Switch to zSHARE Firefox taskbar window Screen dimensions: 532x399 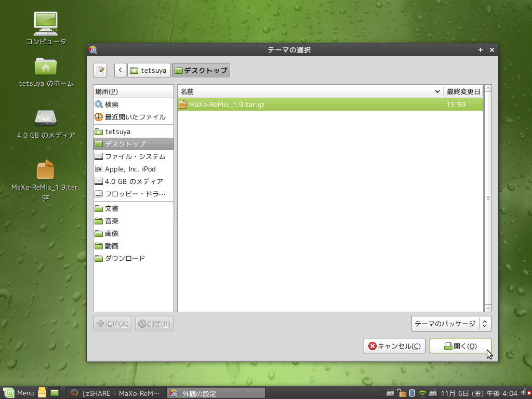click(x=115, y=393)
